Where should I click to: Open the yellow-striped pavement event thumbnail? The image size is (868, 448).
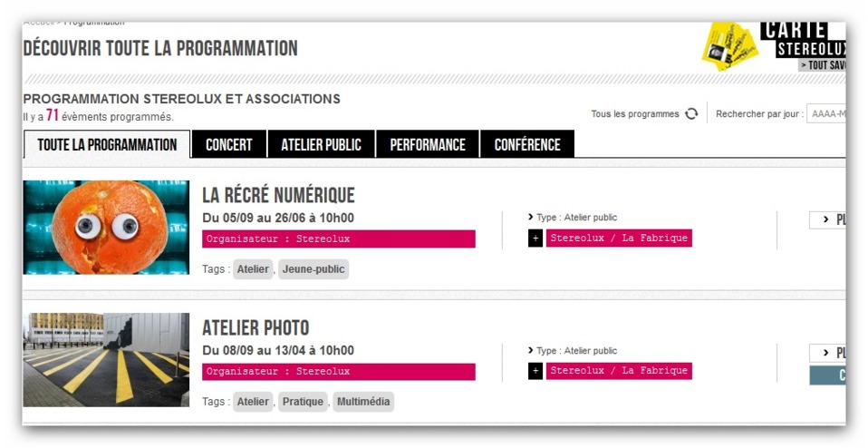[x=106, y=359]
